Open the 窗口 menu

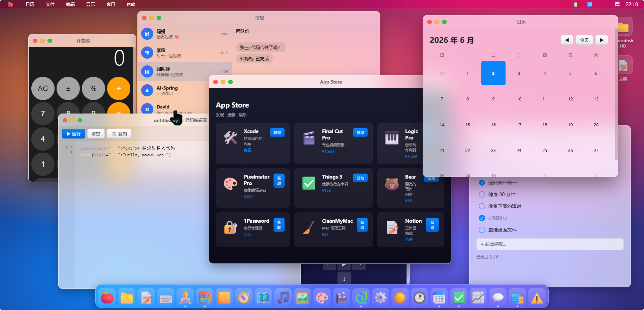[x=111, y=4]
